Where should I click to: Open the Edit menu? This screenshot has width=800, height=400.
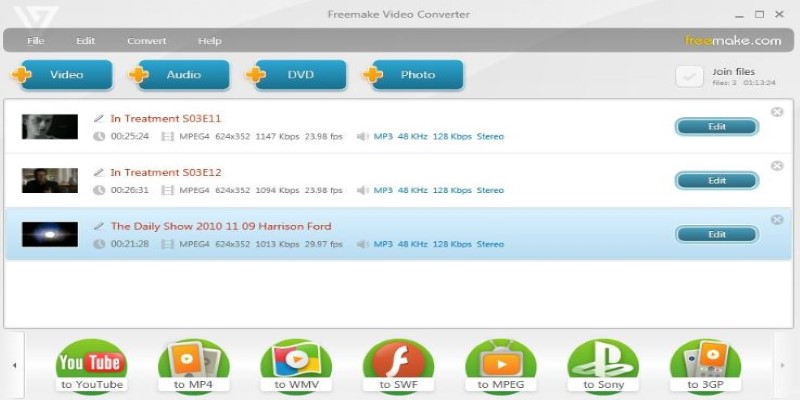point(85,41)
